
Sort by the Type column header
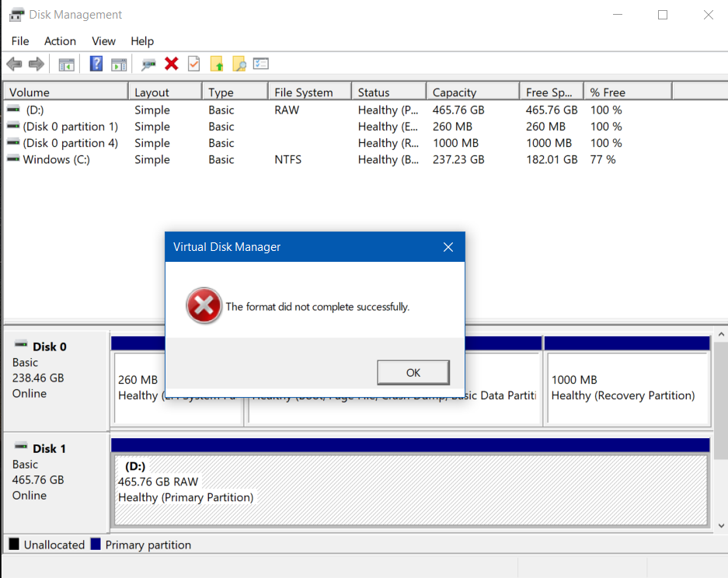(x=235, y=92)
